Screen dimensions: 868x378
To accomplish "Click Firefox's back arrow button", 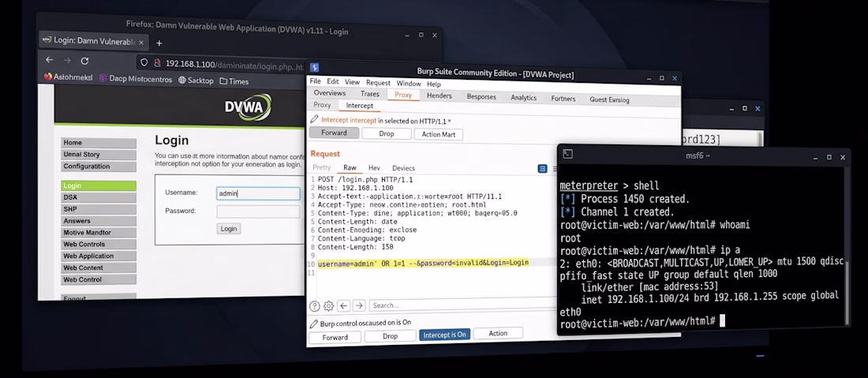I will pos(49,60).
